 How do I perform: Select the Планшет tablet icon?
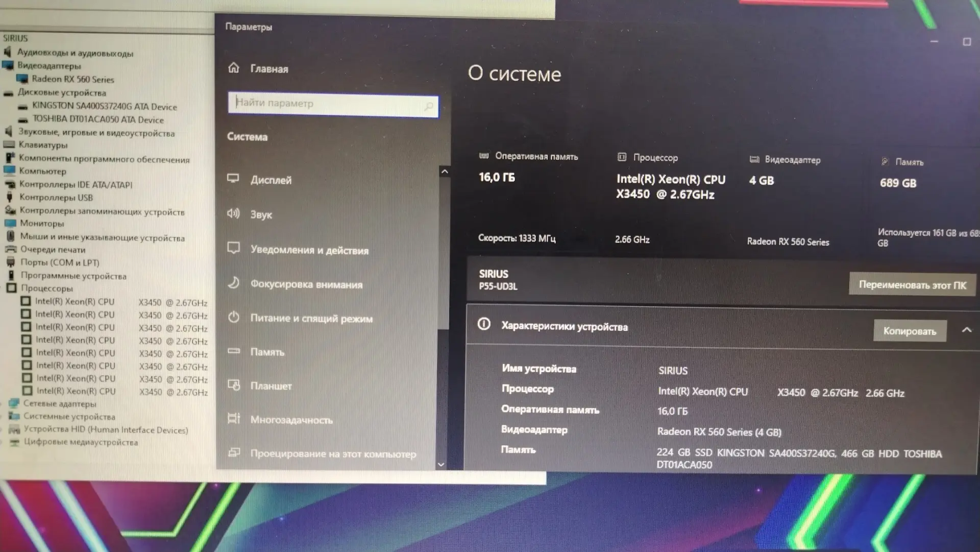[x=234, y=385]
